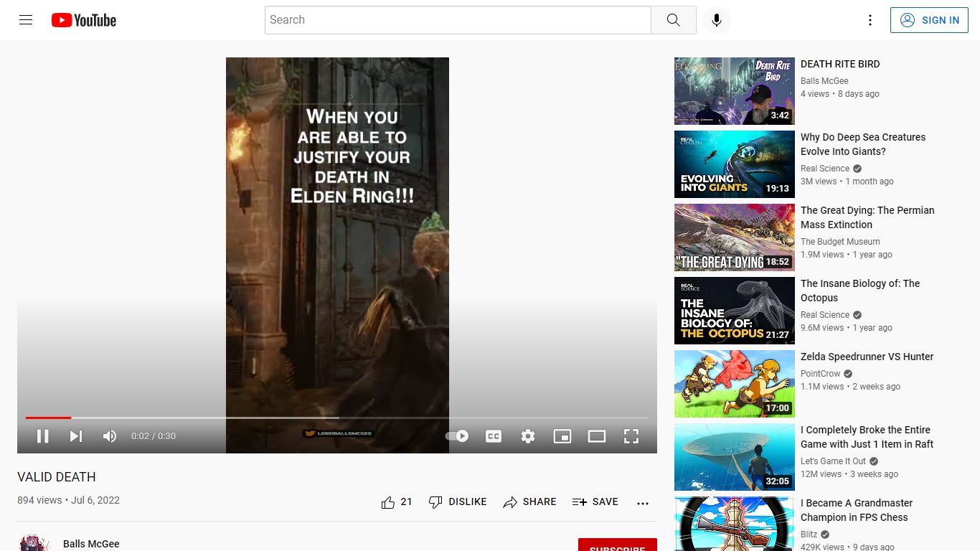Open 'The Great Dying: The Permian' title
The image size is (980, 551).
[867, 217]
